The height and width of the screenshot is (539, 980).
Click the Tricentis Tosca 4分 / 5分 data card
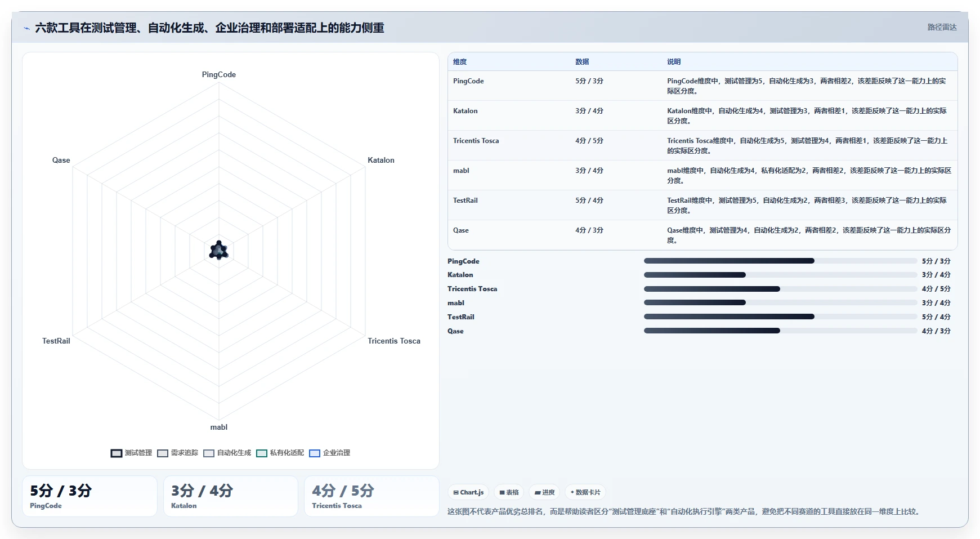coord(372,496)
